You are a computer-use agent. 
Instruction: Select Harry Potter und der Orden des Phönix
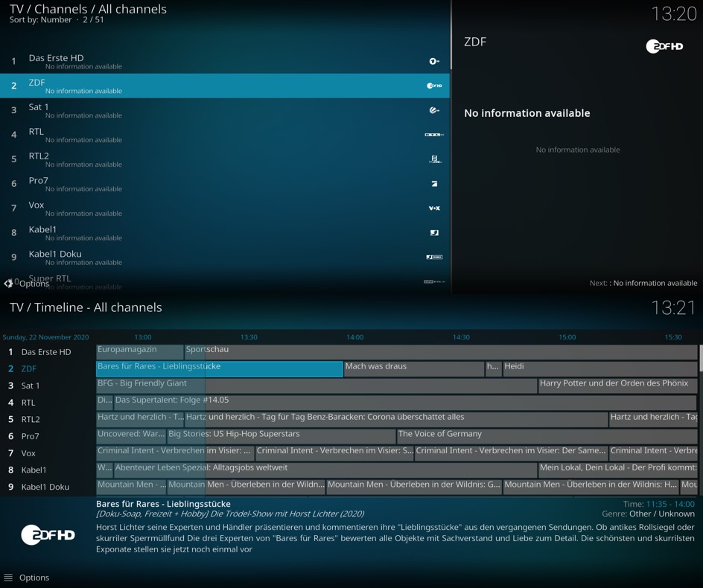click(618, 386)
